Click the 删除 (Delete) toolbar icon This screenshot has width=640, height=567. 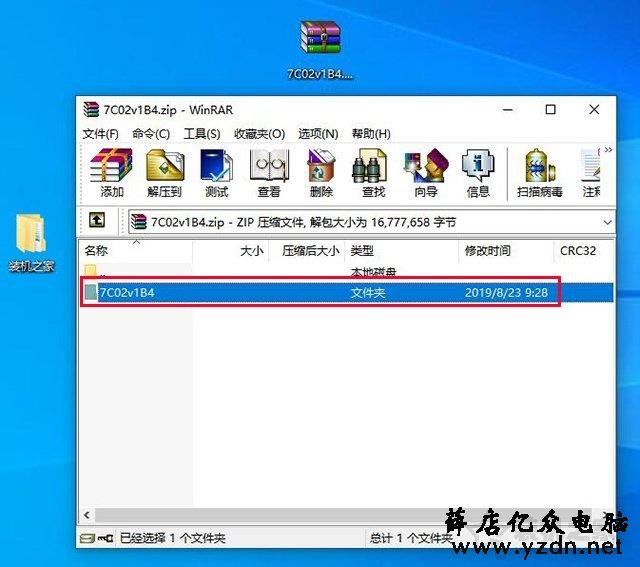[321, 173]
